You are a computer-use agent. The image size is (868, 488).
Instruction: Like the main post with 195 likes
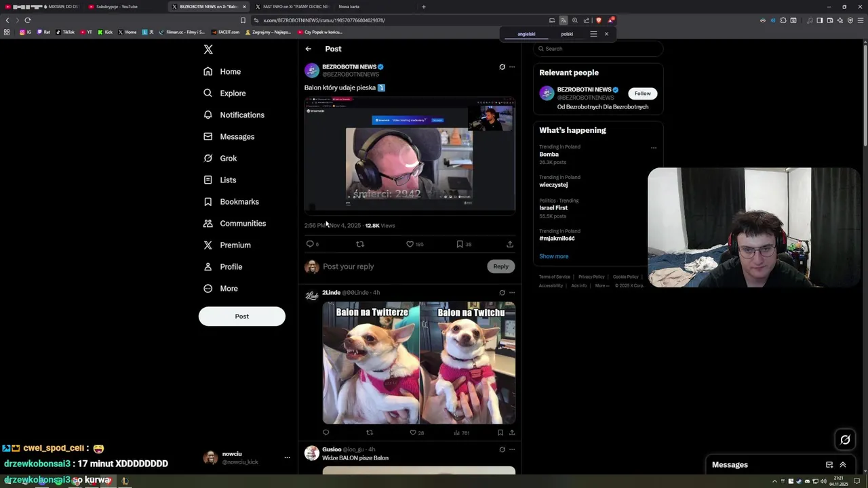point(410,244)
